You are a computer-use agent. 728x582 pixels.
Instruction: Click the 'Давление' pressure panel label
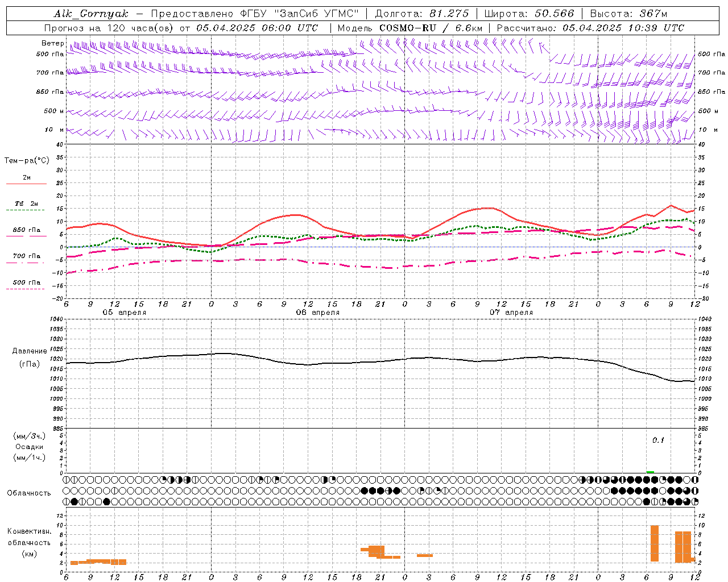30,351
